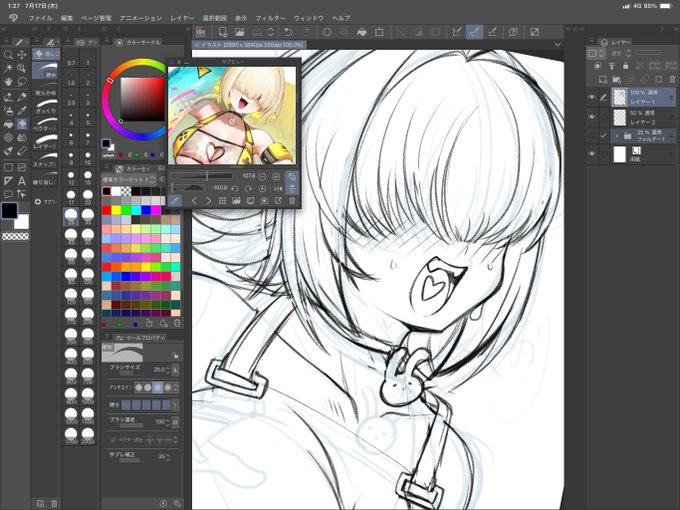Select the fill bucket tool
The height and width of the screenshot is (510, 680).
point(8,124)
